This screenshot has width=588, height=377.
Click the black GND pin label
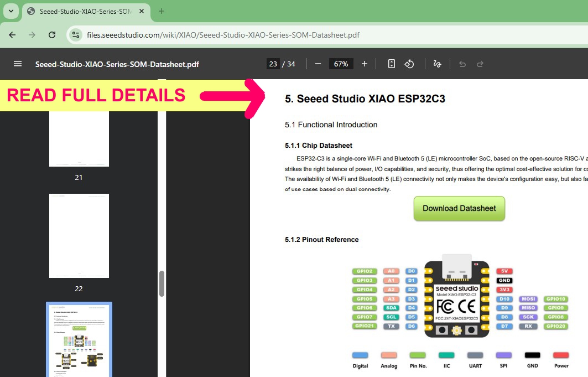tap(504, 281)
